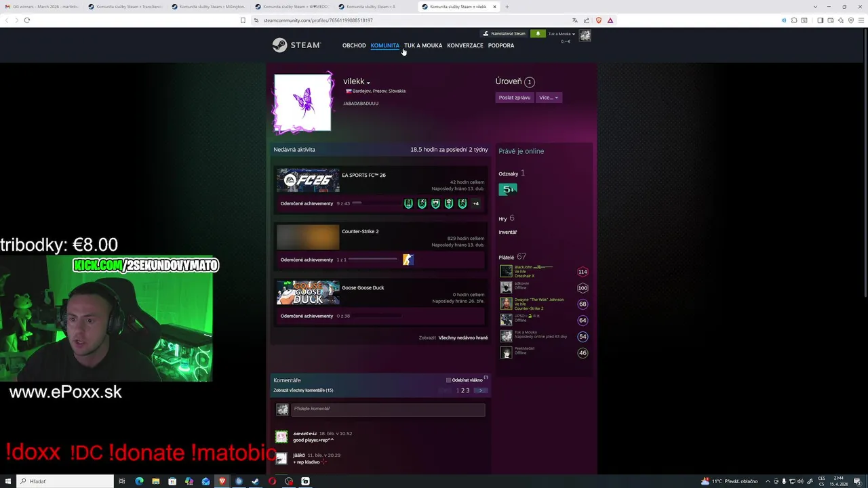The height and width of the screenshot is (488, 868).
Task: Click the 5+ badge icon
Action: [508, 189]
